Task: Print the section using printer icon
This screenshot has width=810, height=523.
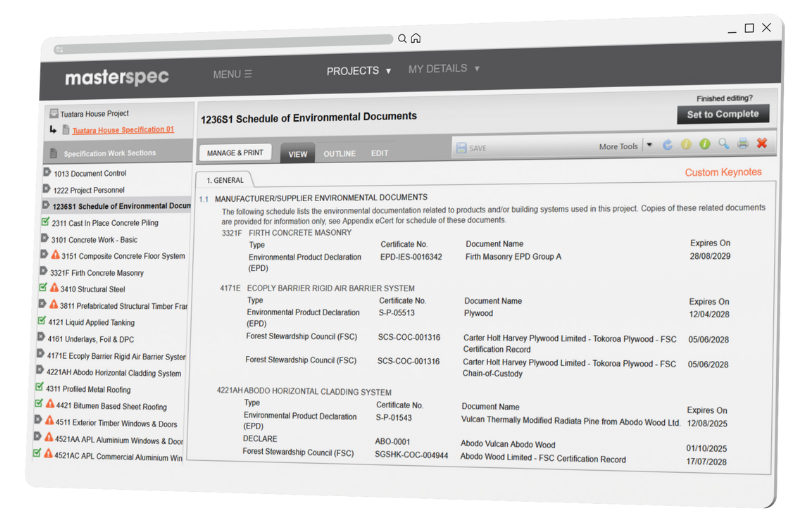Action: pos(743,143)
